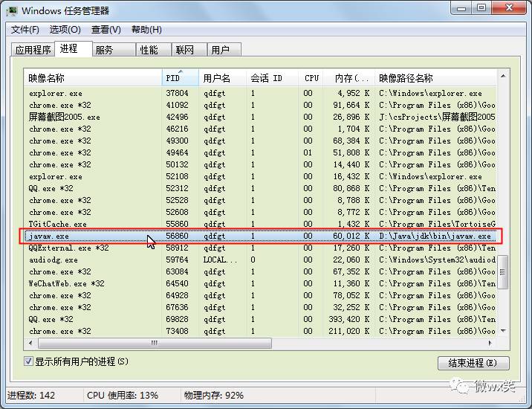
Task: Click the horizontal scrollbar thumb
Action: 155,343
